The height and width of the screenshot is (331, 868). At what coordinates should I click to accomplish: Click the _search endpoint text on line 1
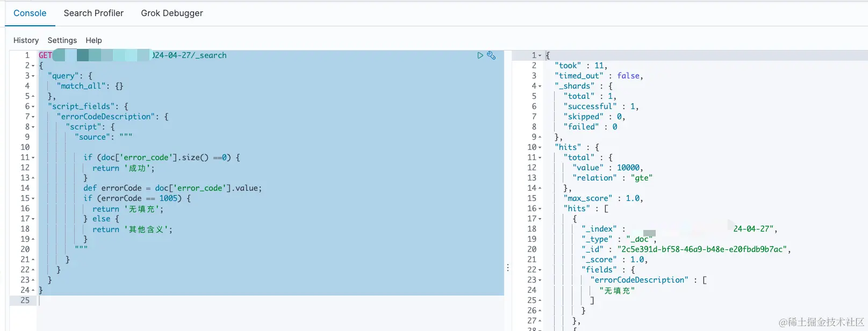coord(211,55)
